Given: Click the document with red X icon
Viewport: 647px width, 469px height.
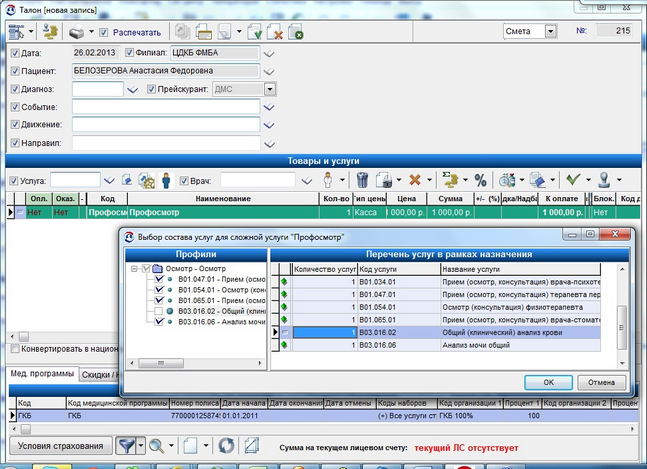Looking at the screenshot, I should [275, 32].
